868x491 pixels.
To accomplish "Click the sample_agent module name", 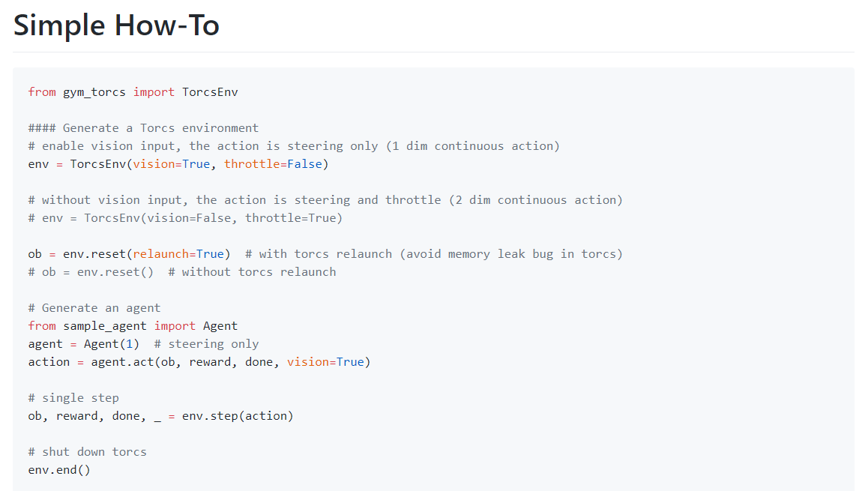I will click(x=105, y=326).
